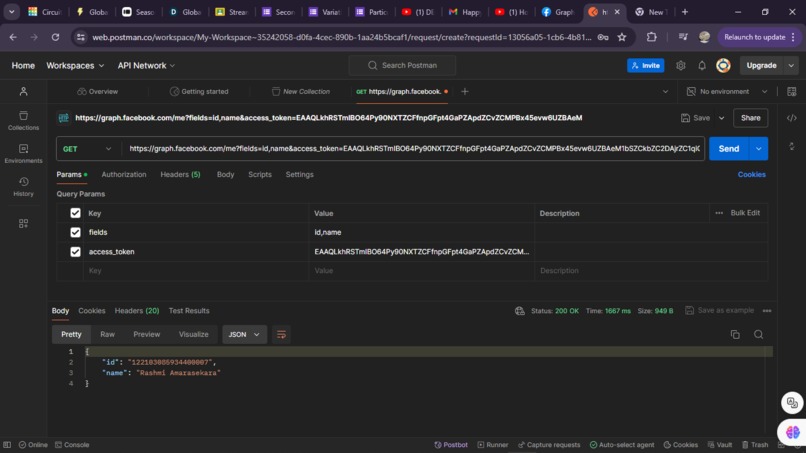Open the Environments sidebar panel

click(23, 153)
